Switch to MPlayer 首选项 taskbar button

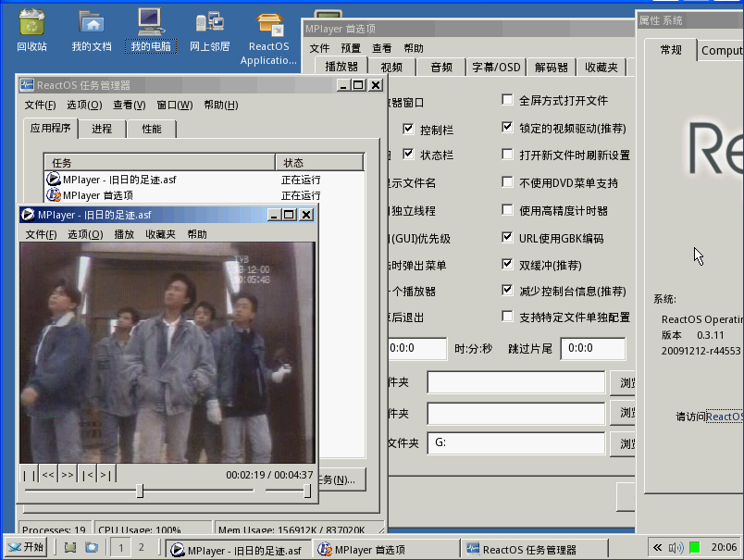385,549
